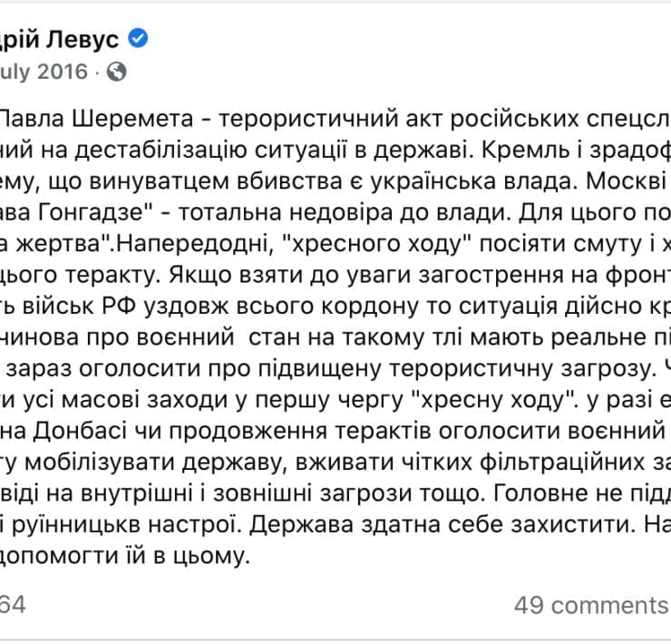The width and height of the screenshot is (671, 644).
Task: Click the last line допомогти їй в цьому
Action: coord(124,556)
